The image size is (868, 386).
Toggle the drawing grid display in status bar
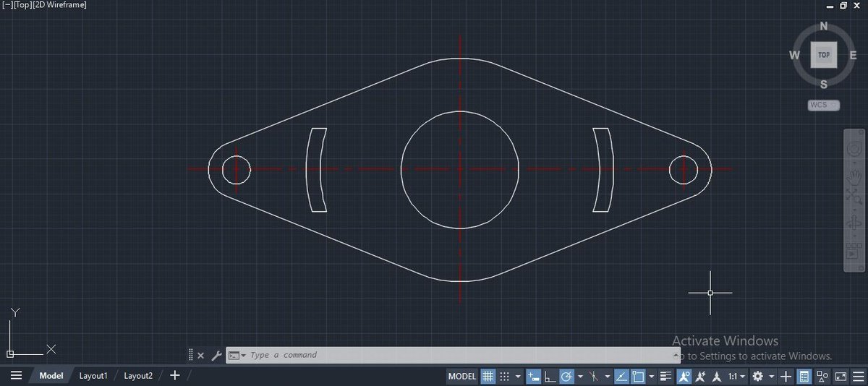488,376
